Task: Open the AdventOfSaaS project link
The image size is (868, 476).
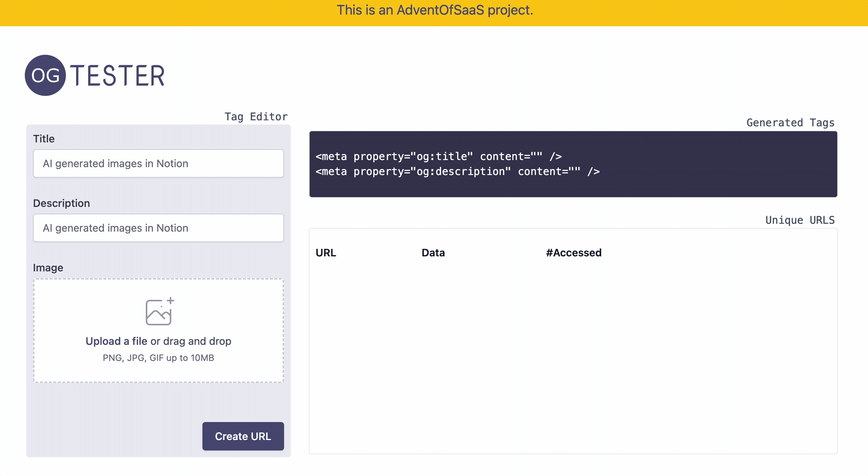Action: pyautogui.click(x=434, y=10)
